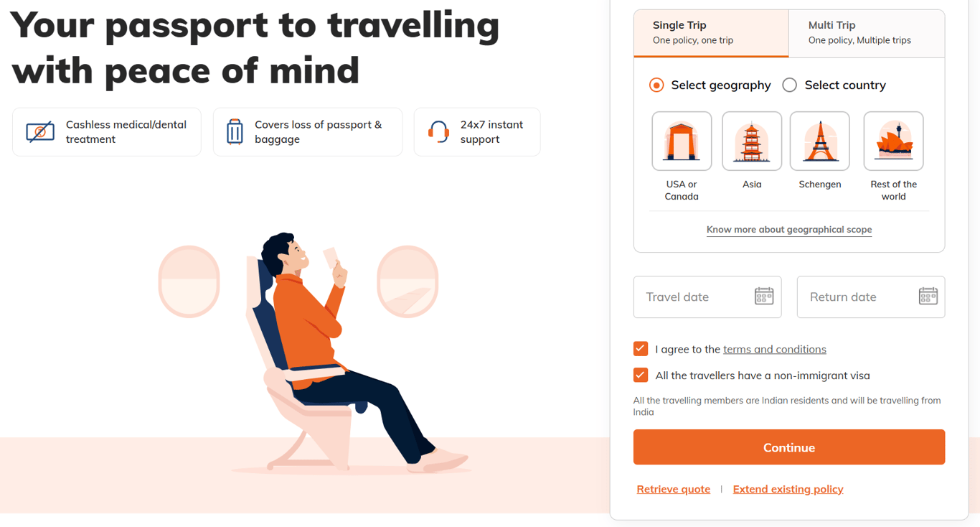Screen dimensions: 980x527
Task: Select Rest of the world opera house icon
Action: pyautogui.click(x=893, y=141)
